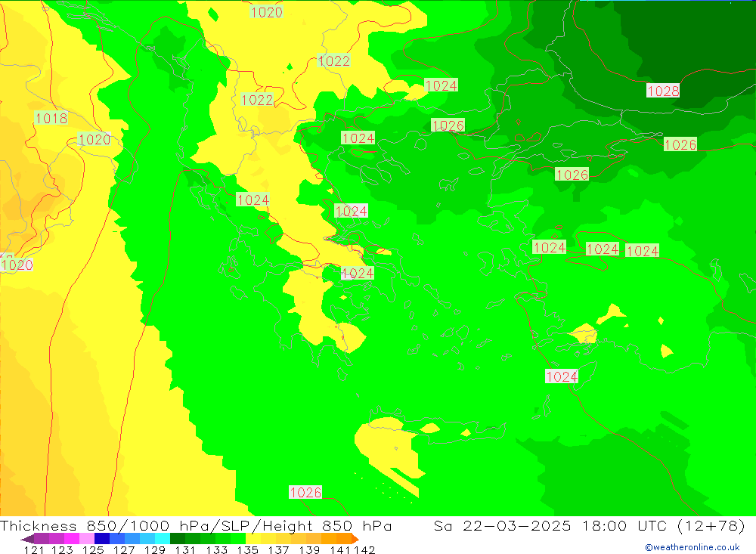Click the 1018 isobar label
This screenshot has width=756, height=554.
click(x=51, y=118)
